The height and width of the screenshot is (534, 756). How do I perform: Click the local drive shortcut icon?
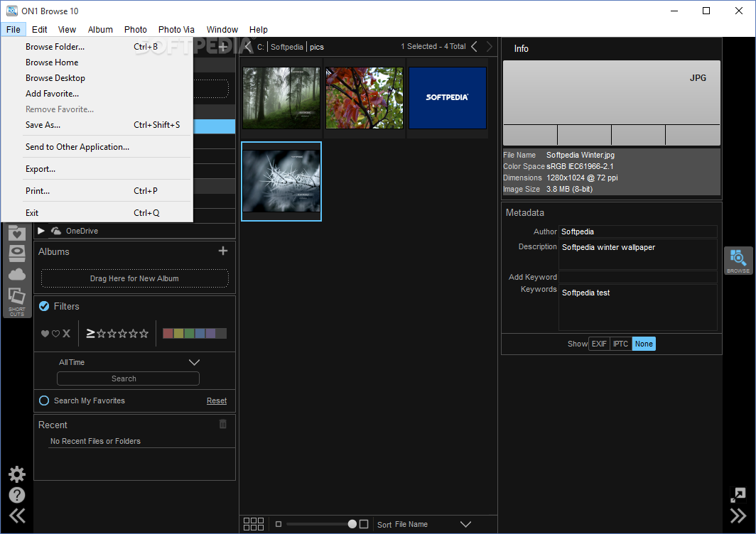17,254
